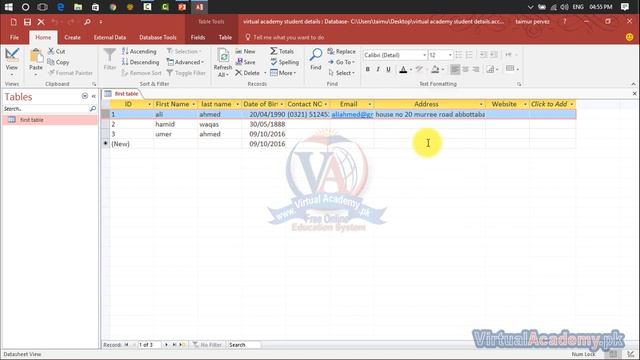The height and width of the screenshot is (360, 640).
Task: Switch to External Data tab
Action: point(110,37)
